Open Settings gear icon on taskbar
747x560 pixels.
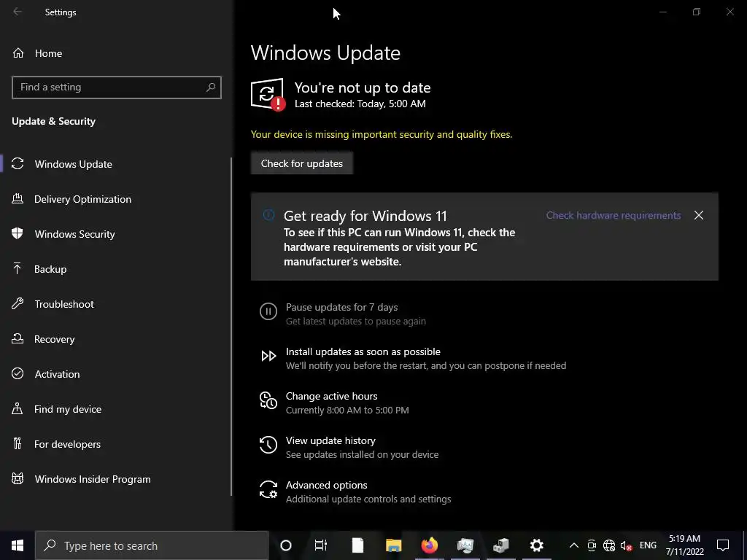536,545
